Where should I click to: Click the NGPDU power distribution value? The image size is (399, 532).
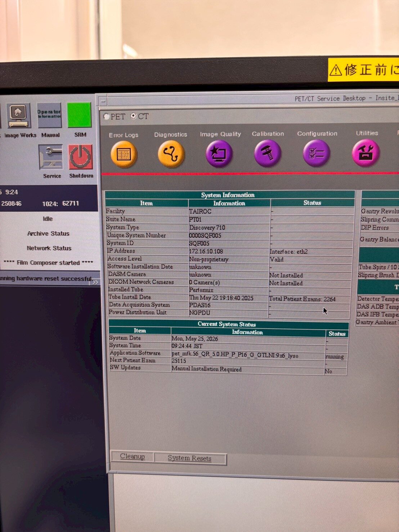(199, 313)
